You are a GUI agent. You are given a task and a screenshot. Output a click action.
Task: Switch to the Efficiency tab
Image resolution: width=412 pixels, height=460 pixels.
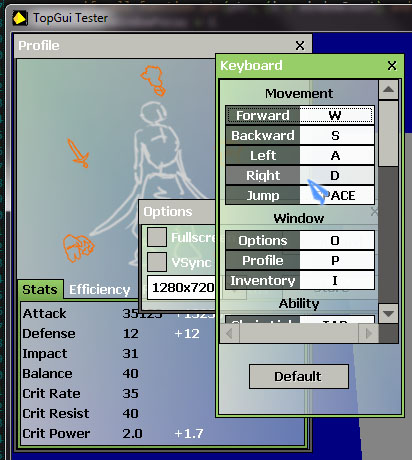coord(99,290)
